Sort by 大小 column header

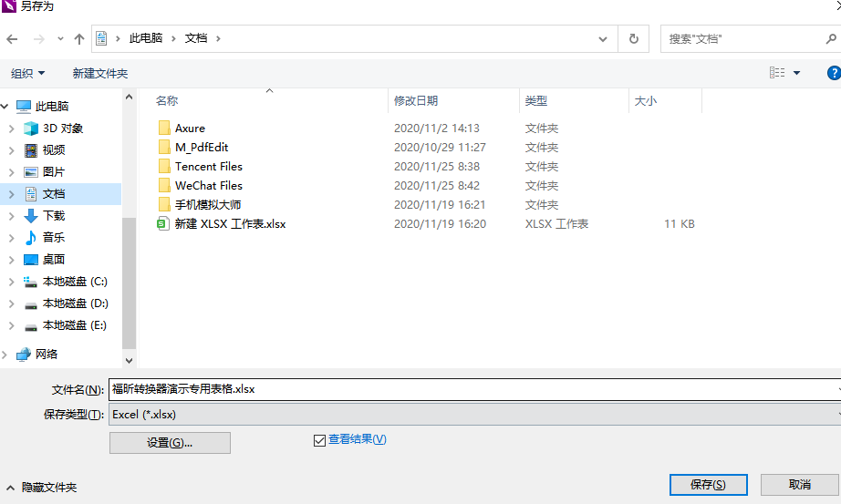645,101
